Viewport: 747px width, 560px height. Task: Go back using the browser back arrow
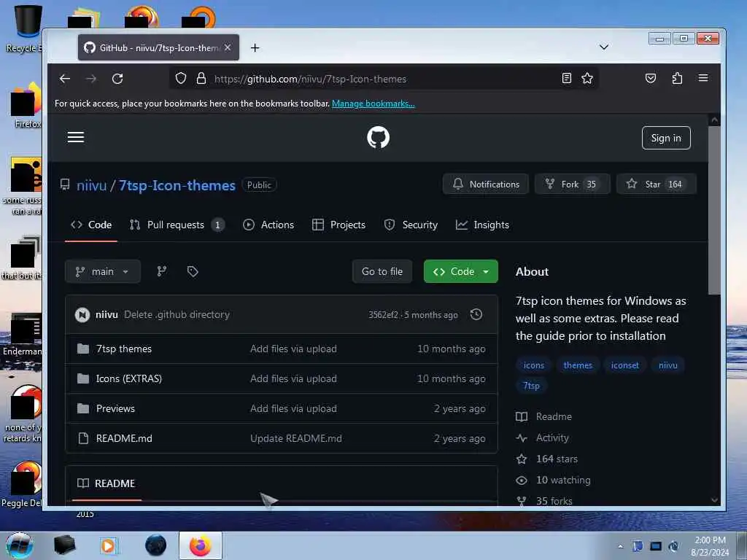tap(65, 79)
